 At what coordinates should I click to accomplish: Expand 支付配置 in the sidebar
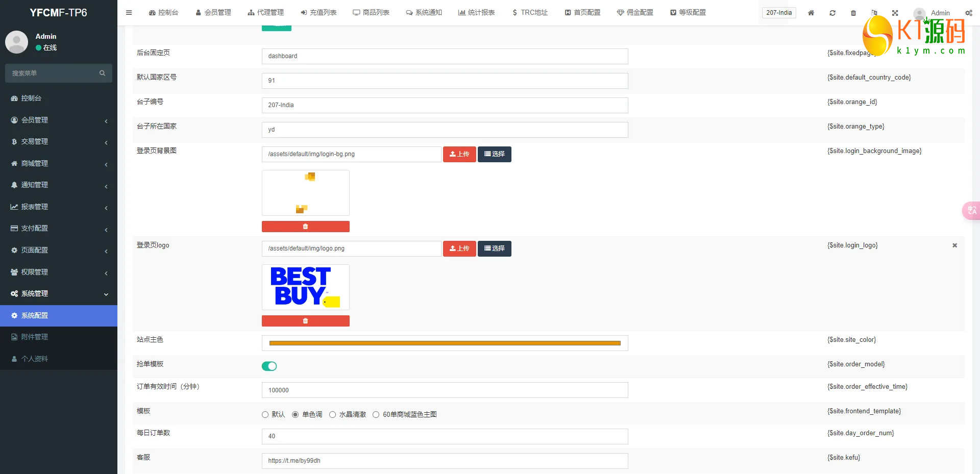click(x=59, y=228)
